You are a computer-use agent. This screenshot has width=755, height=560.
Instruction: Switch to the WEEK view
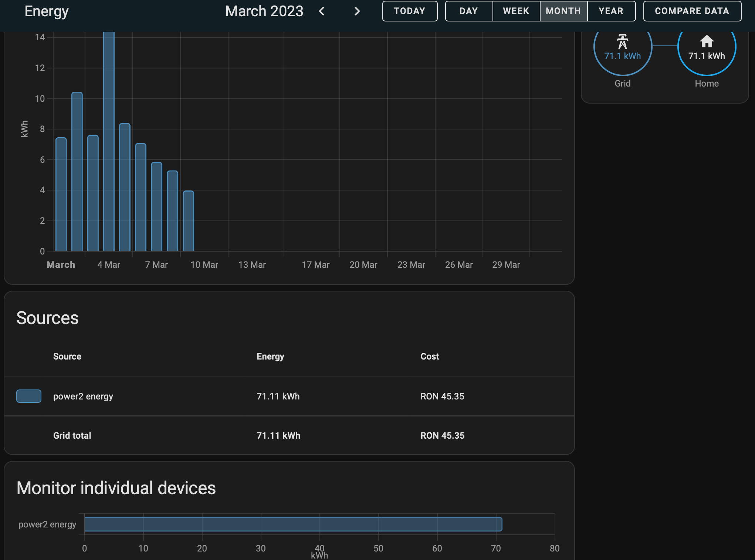pyautogui.click(x=516, y=11)
